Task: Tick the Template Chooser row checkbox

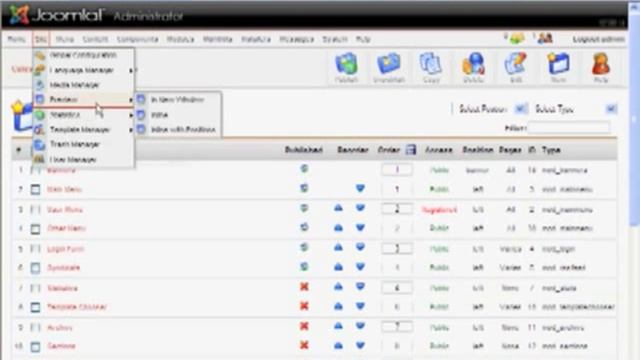Action: (x=36, y=307)
